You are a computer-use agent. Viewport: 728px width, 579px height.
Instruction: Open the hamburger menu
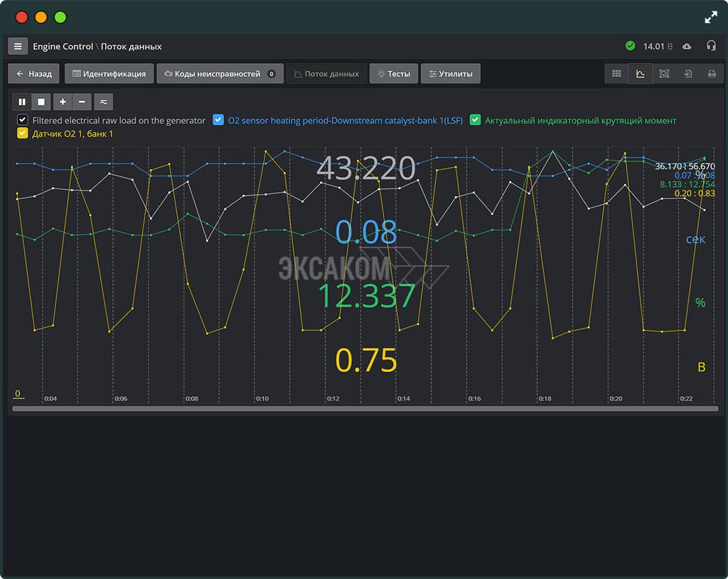pyautogui.click(x=18, y=46)
